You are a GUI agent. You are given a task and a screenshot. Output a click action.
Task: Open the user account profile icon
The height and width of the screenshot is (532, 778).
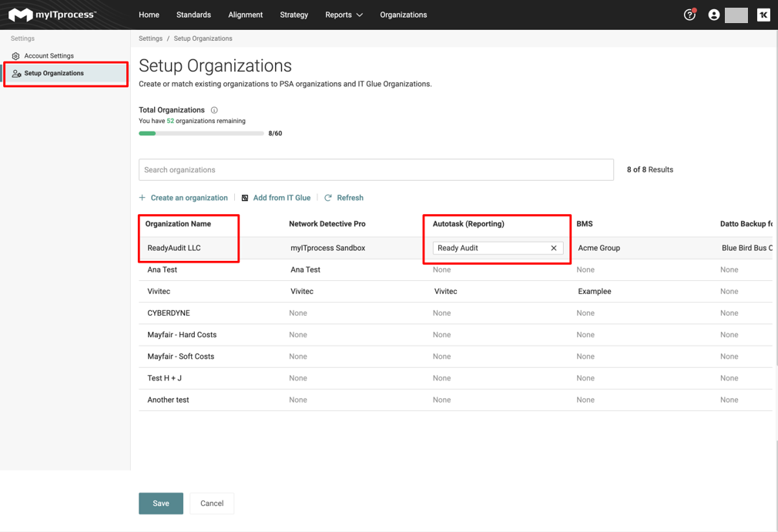[713, 15]
